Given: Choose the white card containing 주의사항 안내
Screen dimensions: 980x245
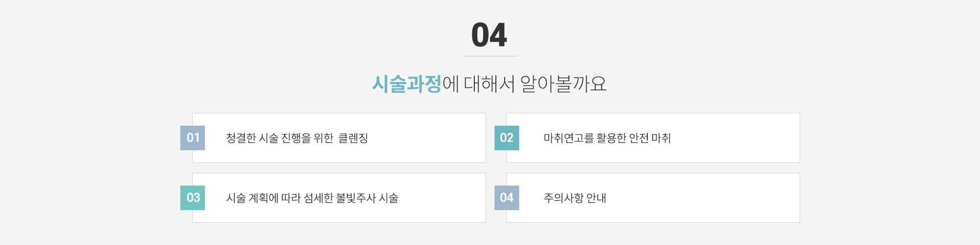Looking at the screenshot, I should click(653, 198).
